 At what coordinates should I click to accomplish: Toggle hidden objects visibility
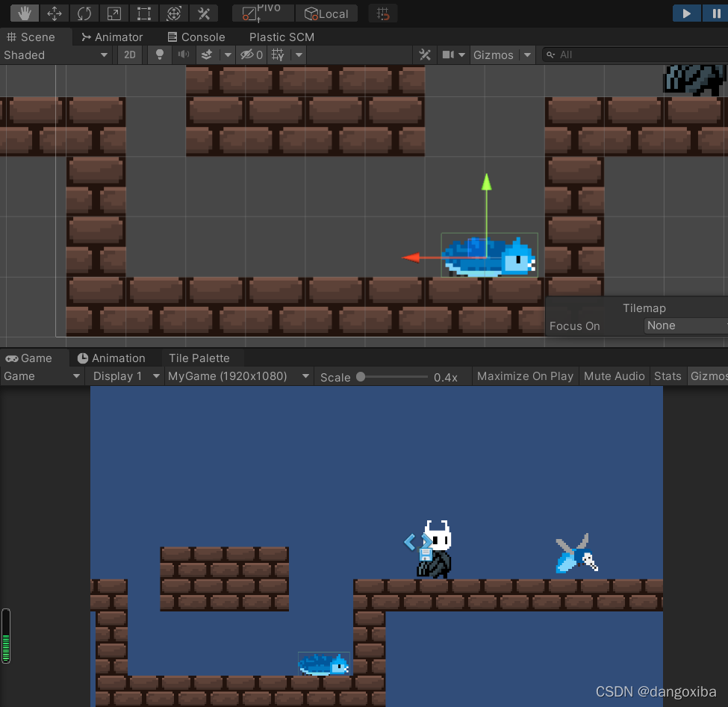coord(252,54)
